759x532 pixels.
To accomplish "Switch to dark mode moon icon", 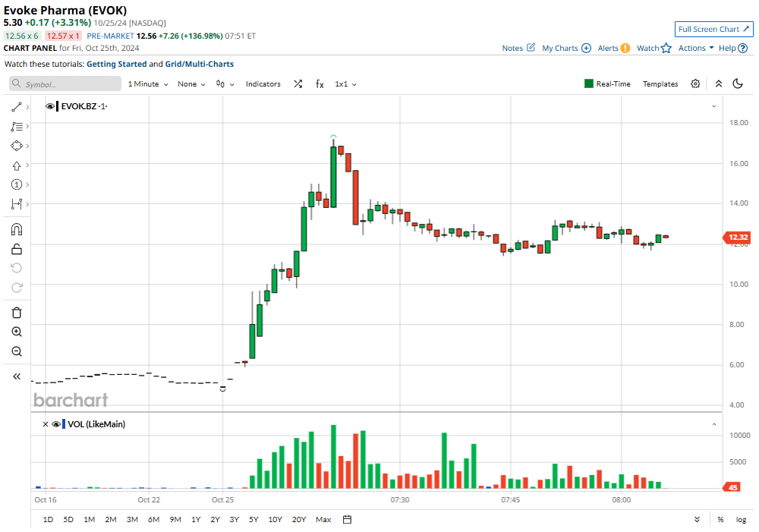I will [x=738, y=83].
